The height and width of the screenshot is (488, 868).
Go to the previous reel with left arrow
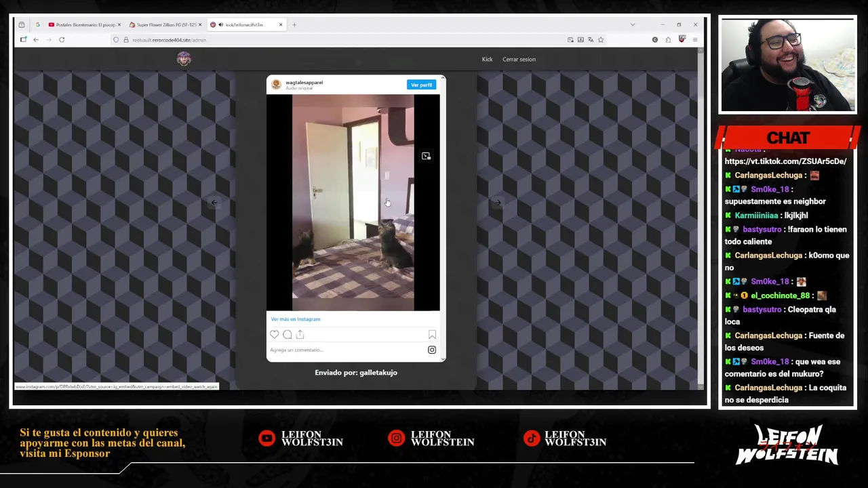coord(214,203)
